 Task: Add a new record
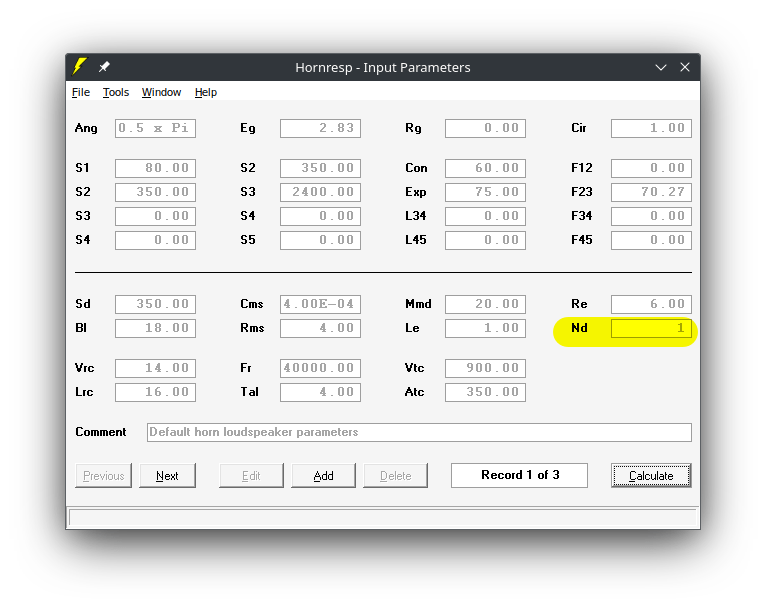[x=323, y=475]
